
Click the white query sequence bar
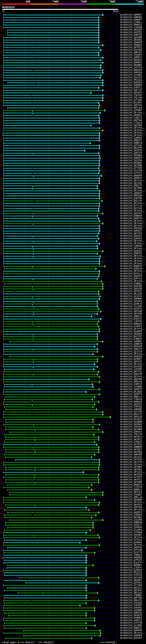pyautogui.click(x=60, y=10)
